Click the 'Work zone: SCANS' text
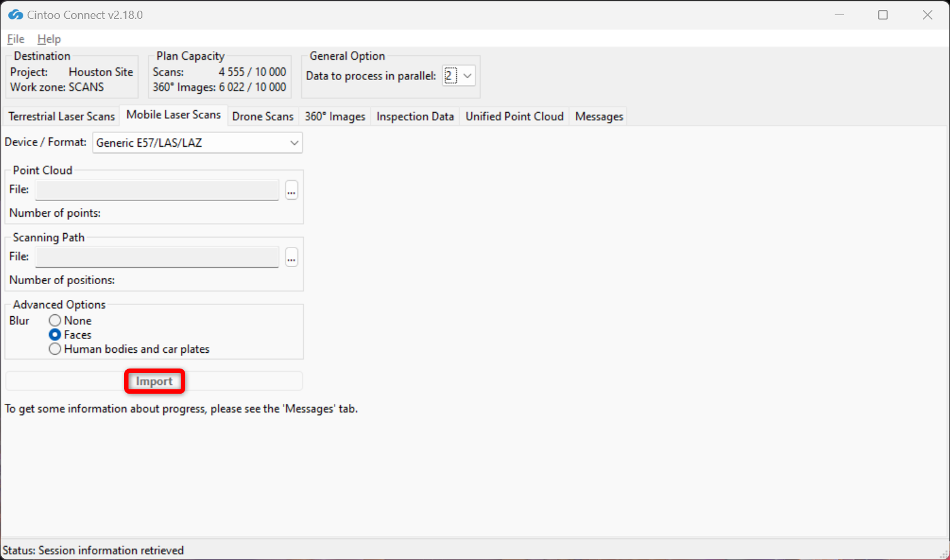Screen dimensions: 950x560 click(x=57, y=87)
